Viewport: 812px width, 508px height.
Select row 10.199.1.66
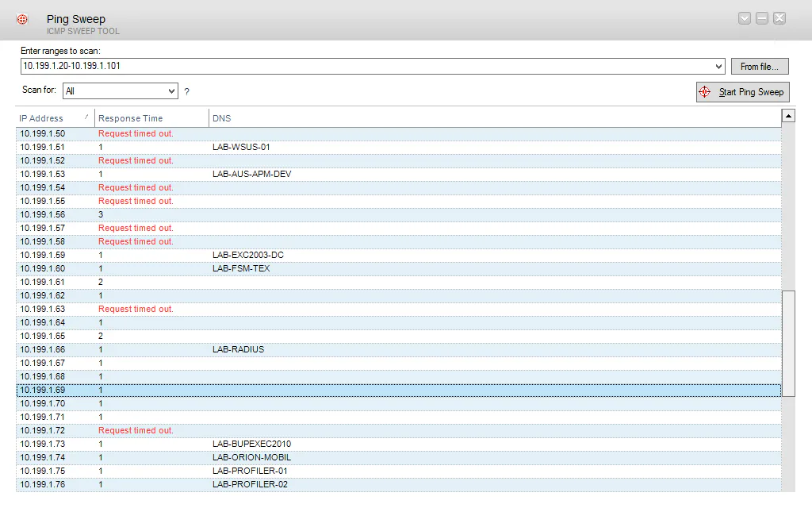click(398, 349)
